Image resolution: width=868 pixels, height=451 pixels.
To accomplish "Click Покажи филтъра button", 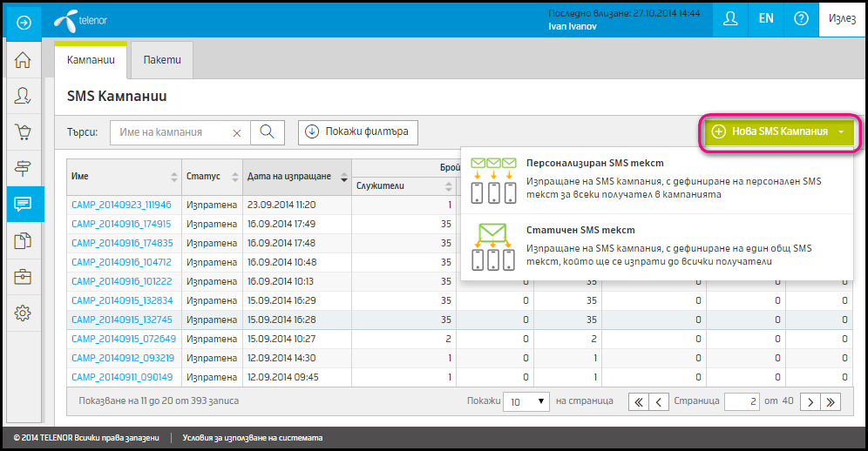I will (358, 132).
